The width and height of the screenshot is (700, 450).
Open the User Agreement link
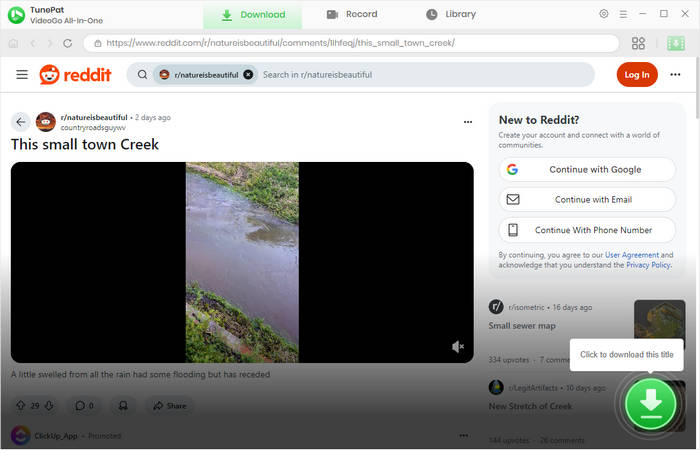[x=632, y=255]
